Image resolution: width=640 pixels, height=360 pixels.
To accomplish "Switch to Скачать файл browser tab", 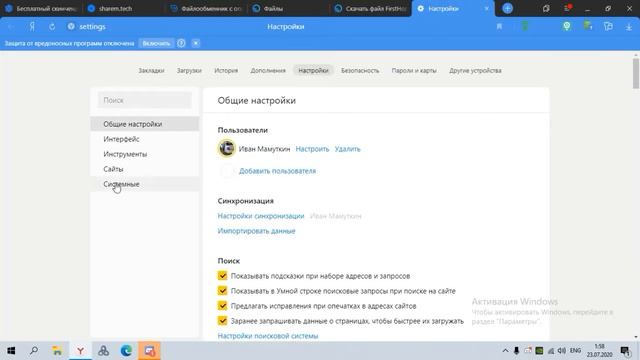I will (371, 8).
